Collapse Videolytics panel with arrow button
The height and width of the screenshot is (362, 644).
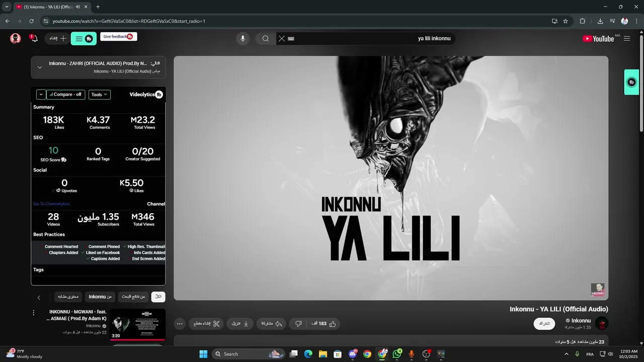pos(41,95)
